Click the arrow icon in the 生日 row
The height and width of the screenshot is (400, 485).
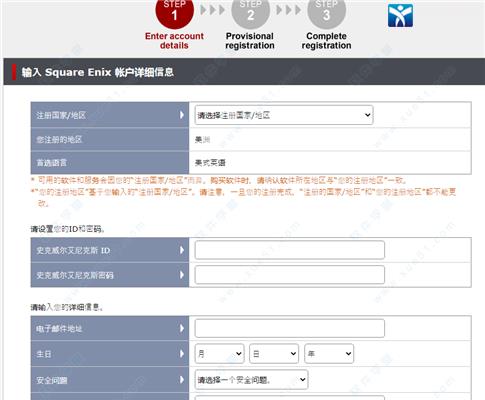tap(182, 354)
